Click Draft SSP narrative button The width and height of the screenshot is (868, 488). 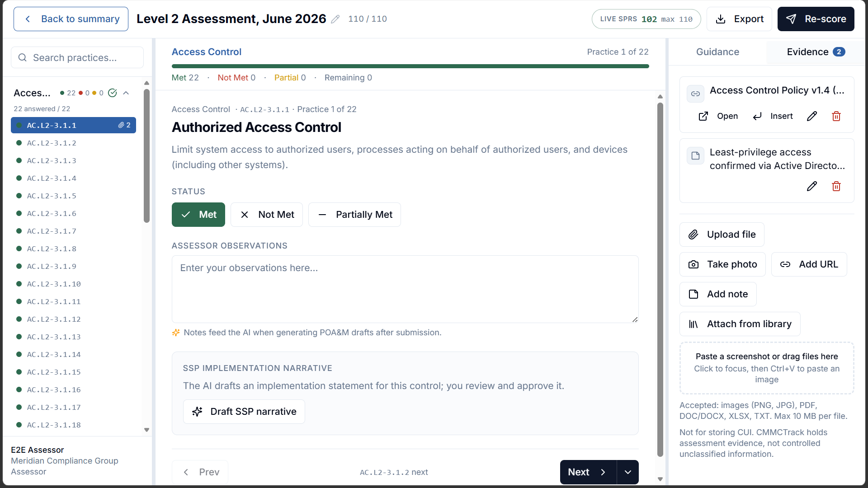click(x=244, y=412)
